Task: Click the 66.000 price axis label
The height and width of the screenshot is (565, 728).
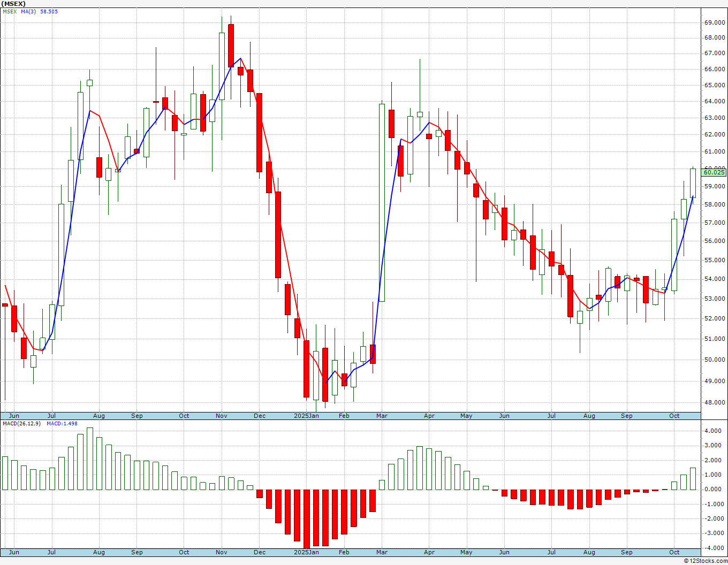Action: point(715,70)
